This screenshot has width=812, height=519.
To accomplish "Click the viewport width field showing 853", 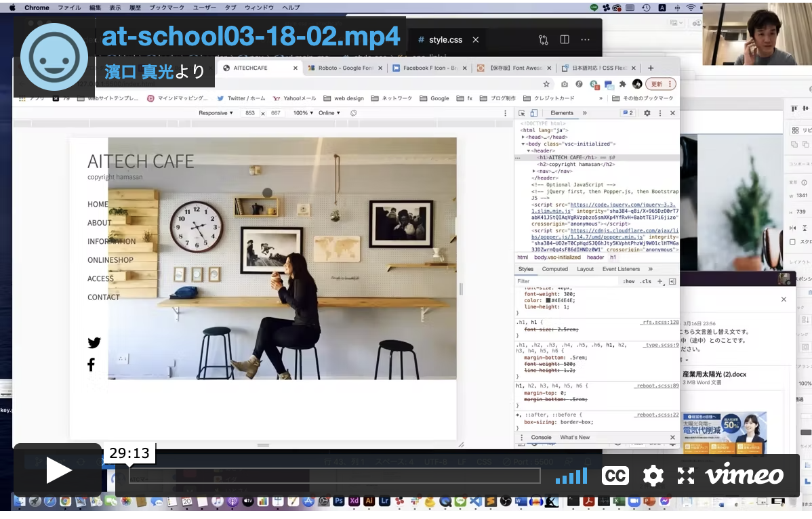I will coord(250,112).
